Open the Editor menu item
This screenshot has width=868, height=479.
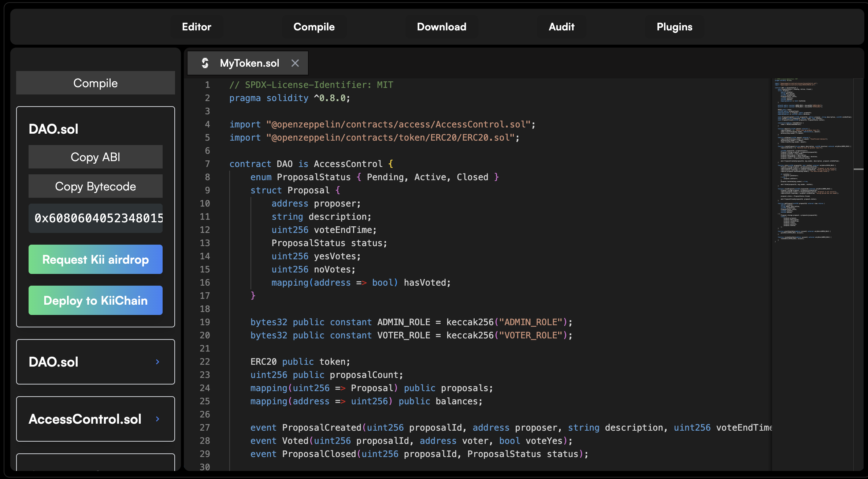pyautogui.click(x=197, y=27)
